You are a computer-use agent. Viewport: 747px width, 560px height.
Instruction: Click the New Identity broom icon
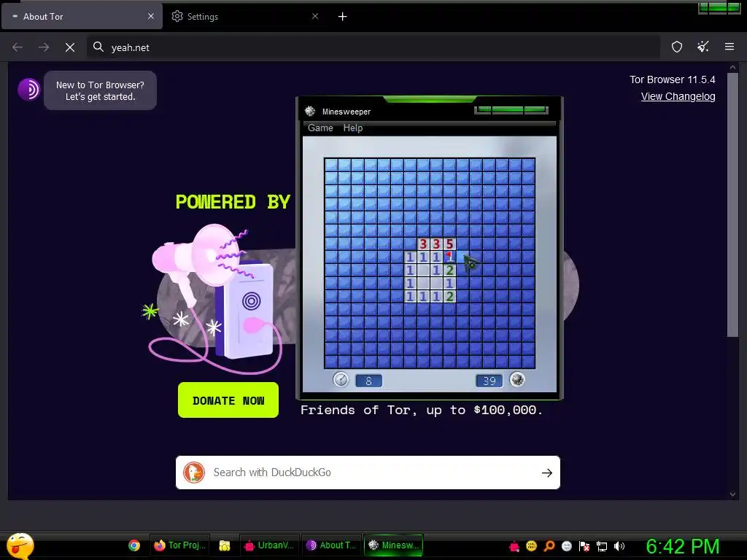(x=703, y=47)
